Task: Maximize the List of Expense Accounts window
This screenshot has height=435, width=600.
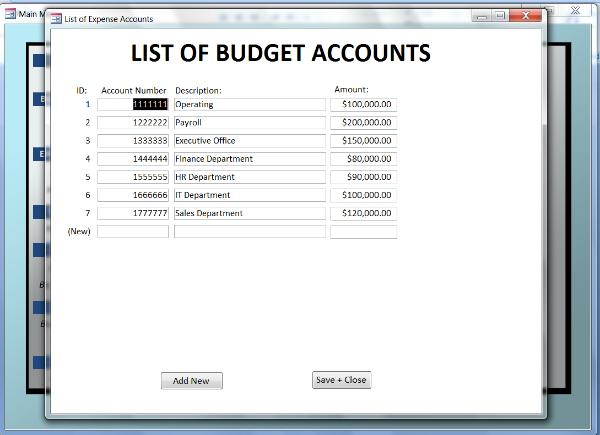Action: point(501,16)
